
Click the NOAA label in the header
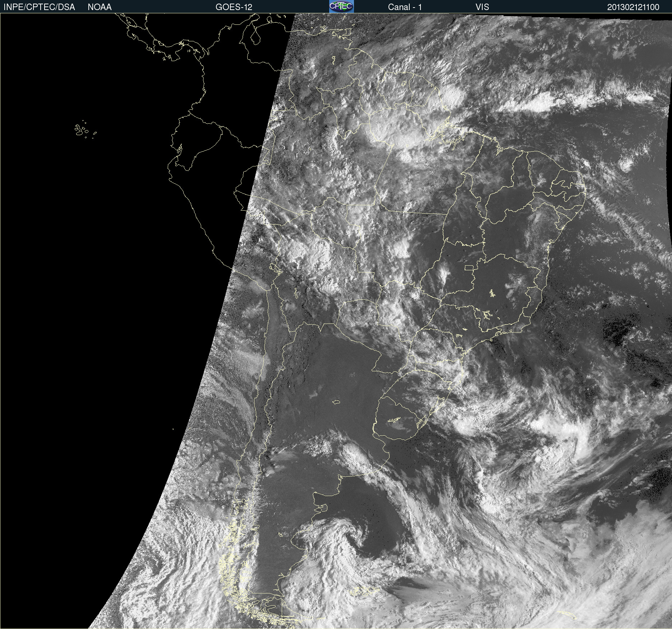[100, 7]
